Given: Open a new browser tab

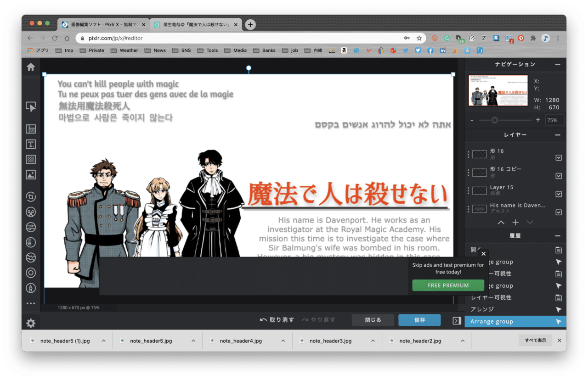Looking at the screenshot, I should [x=250, y=25].
